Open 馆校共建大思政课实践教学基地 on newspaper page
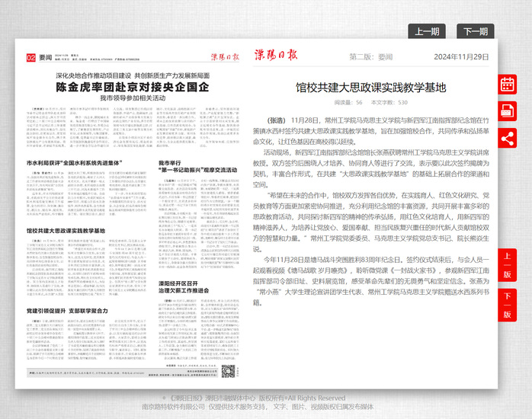Screen dimensions: 532x419 [66, 231]
